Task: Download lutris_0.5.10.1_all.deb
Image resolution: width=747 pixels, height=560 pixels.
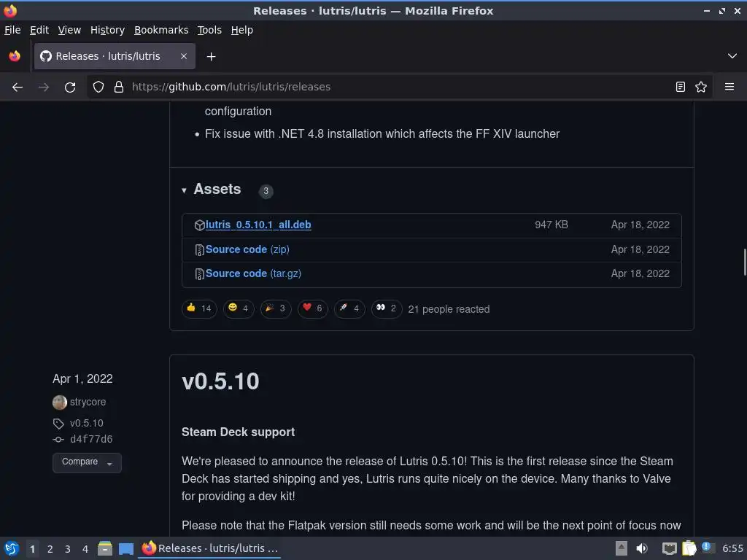Action: 258,225
